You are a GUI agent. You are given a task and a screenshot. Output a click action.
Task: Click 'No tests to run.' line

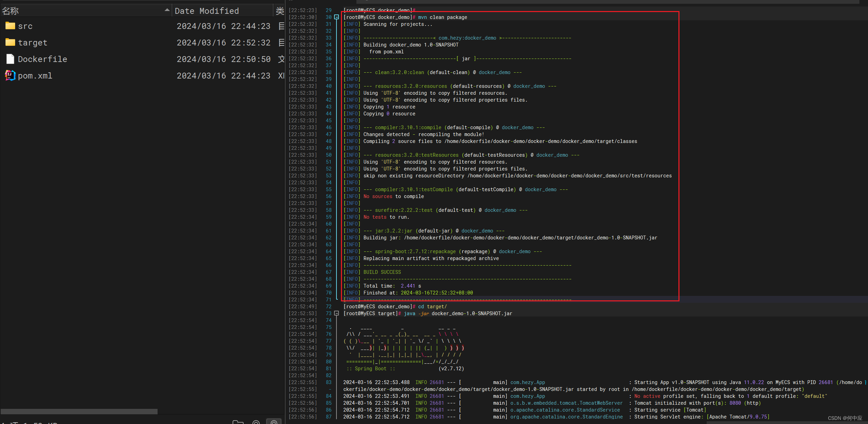pyautogui.click(x=386, y=217)
